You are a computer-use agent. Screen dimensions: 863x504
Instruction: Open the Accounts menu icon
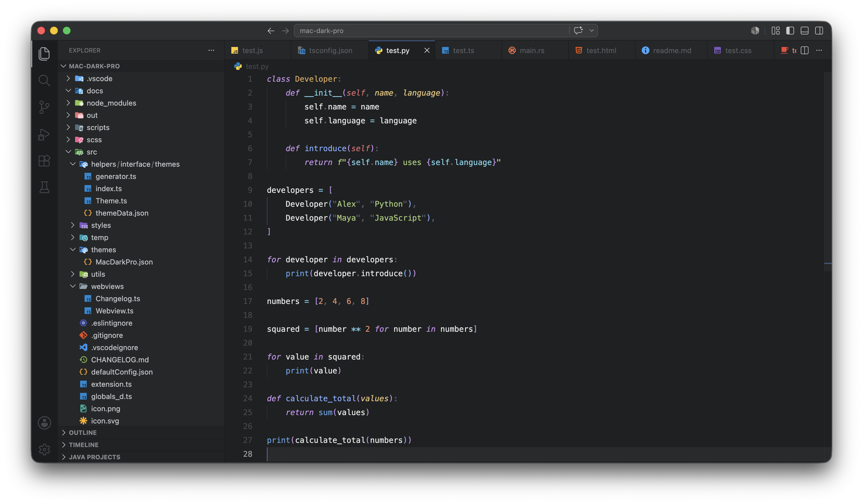coord(44,423)
